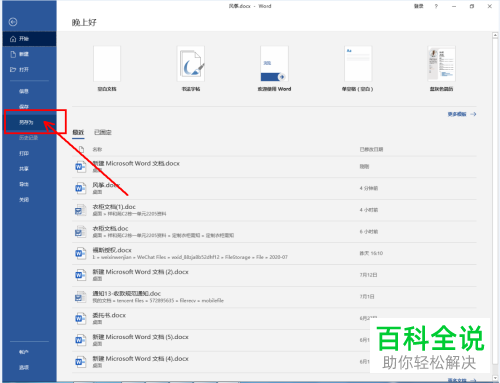Go back using the circled back arrow
Image resolution: width=500 pixels, height=383 pixels.
pos(13,22)
